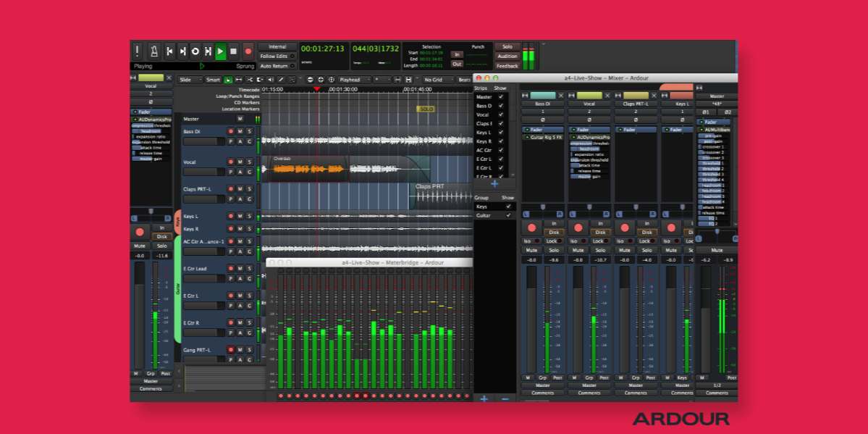Open the No Grid snap dropdown

pyautogui.click(x=437, y=80)
